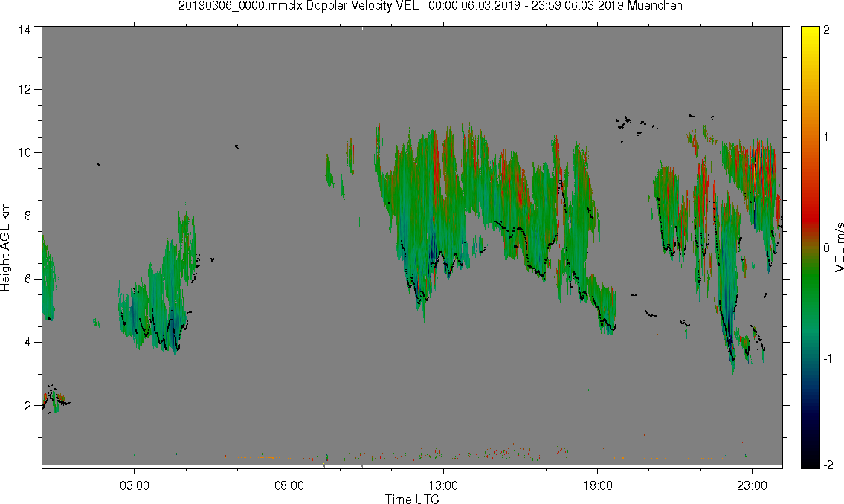
Task: Click the 2 km height tick label
Action: [x=28, y=406]
